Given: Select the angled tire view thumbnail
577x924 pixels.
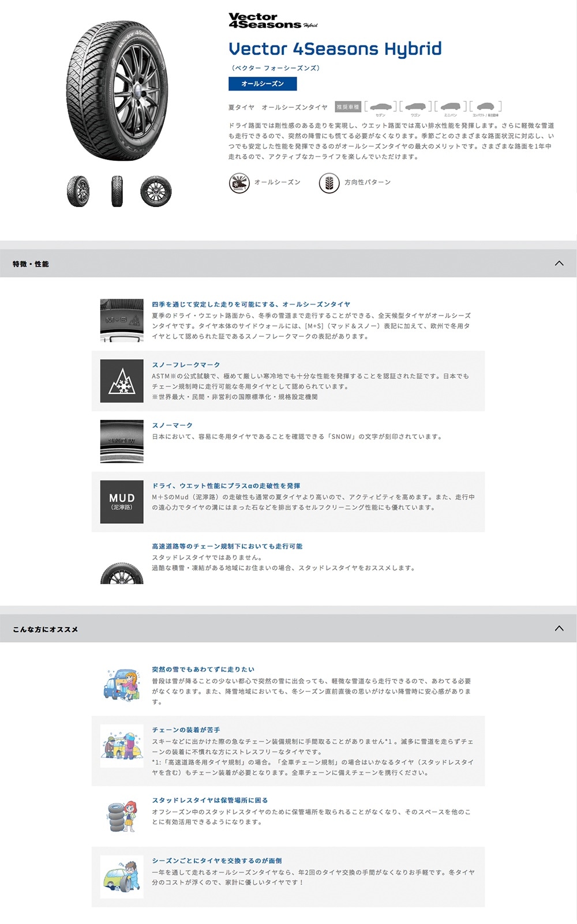Looking at the screenshot, I should 78,191.
